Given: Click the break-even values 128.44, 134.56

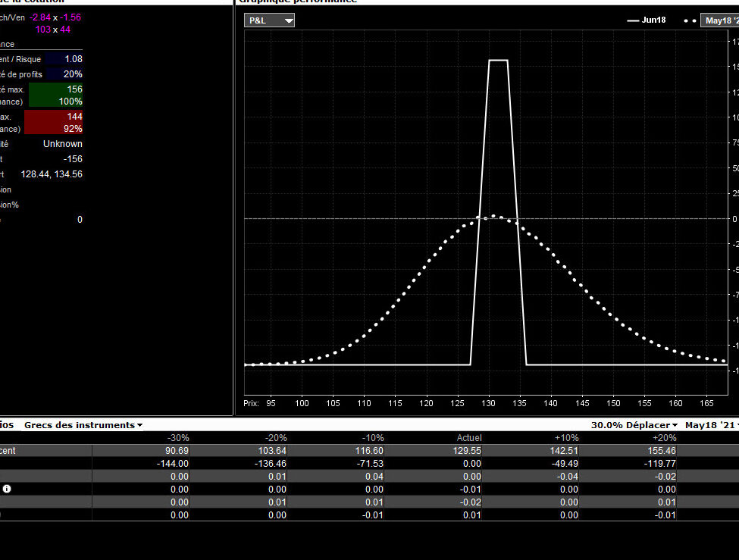Looking at the screenshot, I should tap(52, 174).
